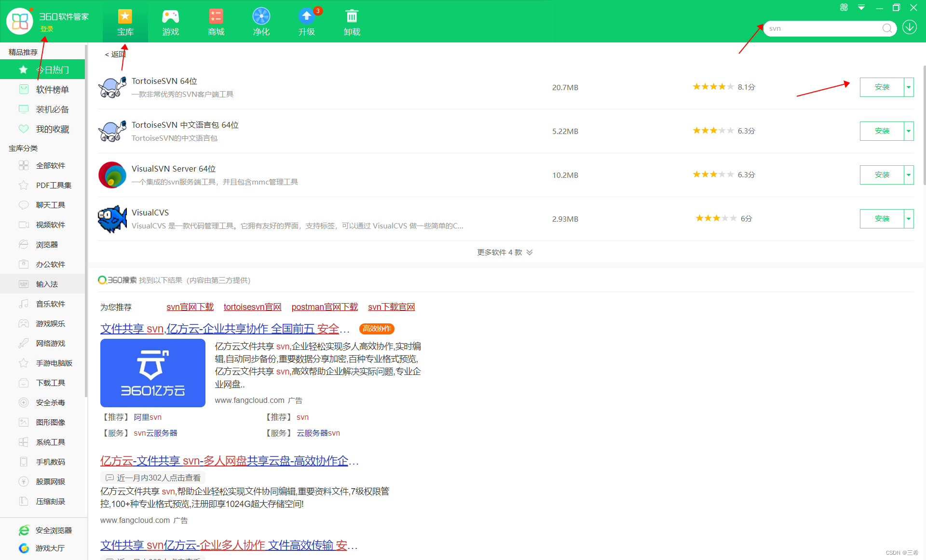Open the postman官网下载 link
926x560 pixels.
click(x=325, y=307)
